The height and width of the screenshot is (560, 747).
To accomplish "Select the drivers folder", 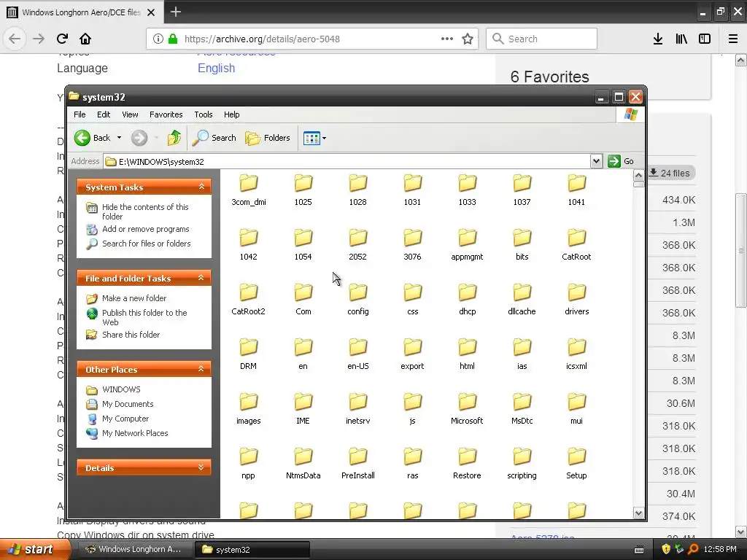I will (576, 300).
